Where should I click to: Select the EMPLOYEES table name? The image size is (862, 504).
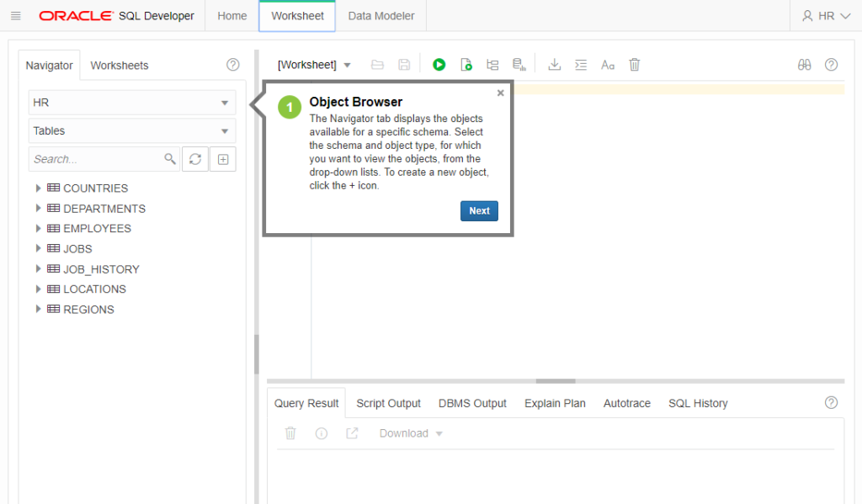pos(98,229)
